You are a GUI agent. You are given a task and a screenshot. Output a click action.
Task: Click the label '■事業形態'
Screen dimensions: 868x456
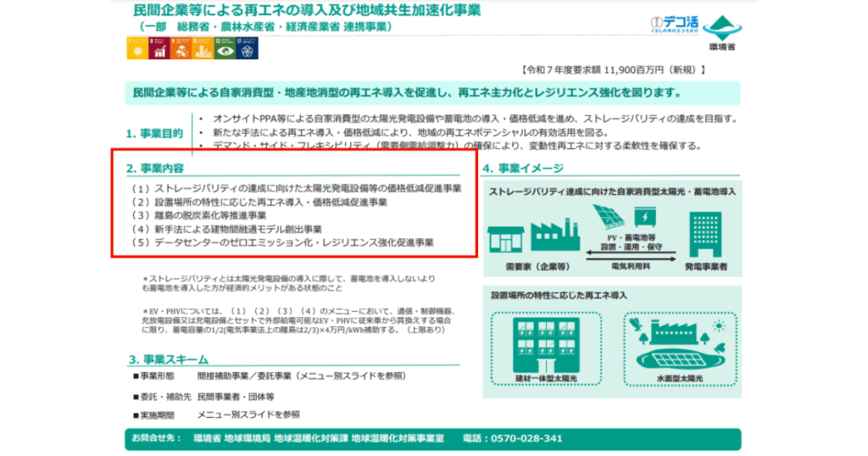tap(153, 376)
